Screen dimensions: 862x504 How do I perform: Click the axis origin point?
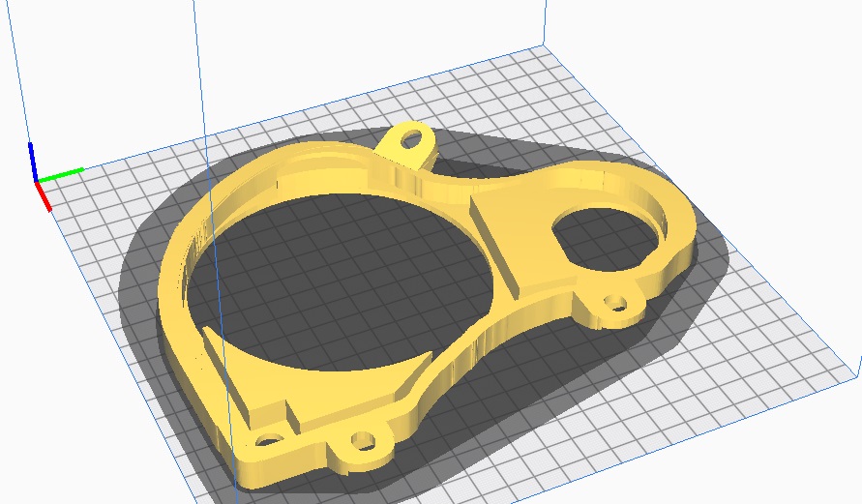37,180
